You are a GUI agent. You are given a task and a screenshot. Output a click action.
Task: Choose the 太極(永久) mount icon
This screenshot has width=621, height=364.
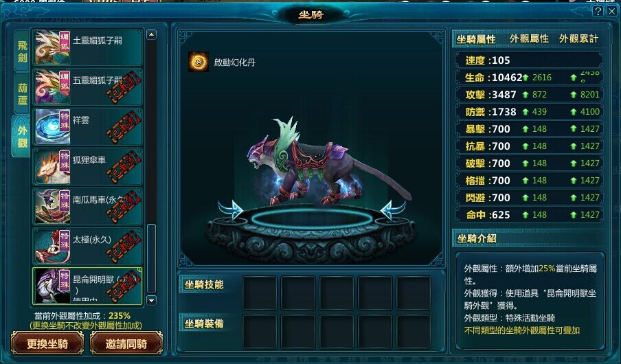[x=52, y=247]
